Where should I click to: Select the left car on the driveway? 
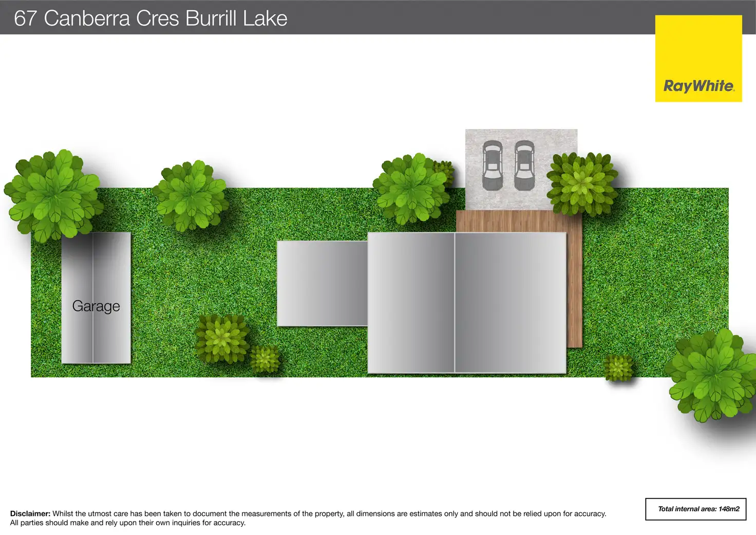point(492,165)
